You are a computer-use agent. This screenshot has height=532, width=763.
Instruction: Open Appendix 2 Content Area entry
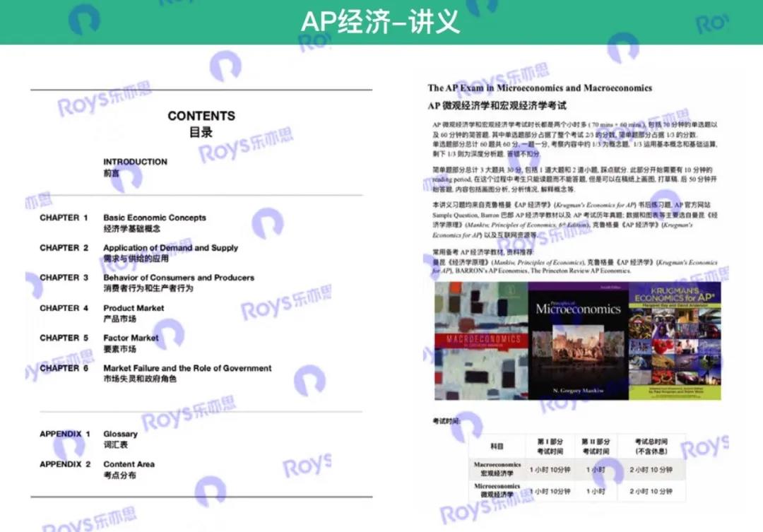129,469
